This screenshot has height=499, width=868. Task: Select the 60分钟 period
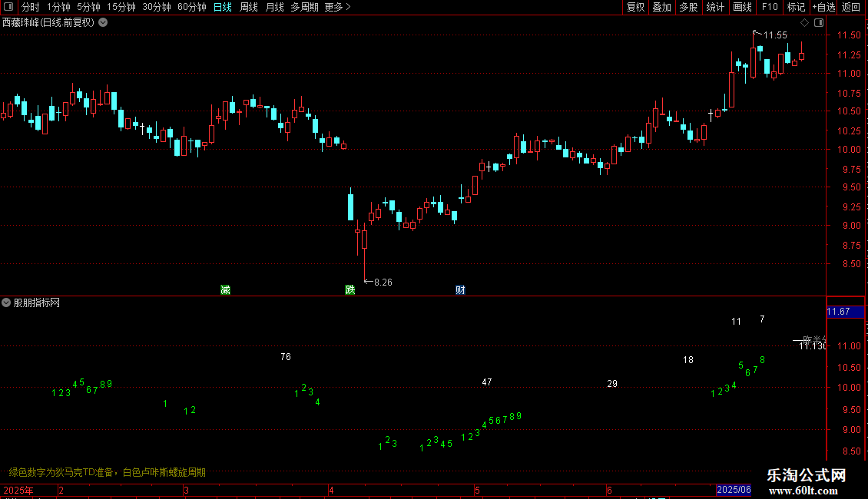tap(191, 7)
